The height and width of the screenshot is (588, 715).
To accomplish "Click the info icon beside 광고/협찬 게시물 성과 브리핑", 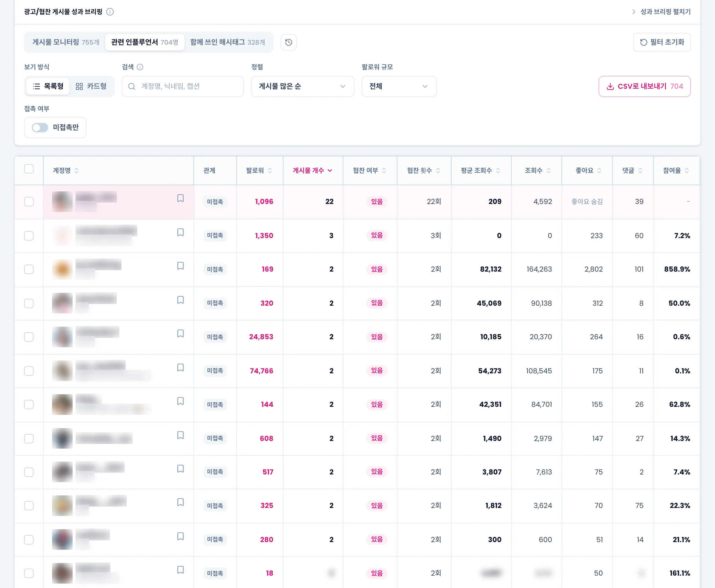I will coord(110,12).
